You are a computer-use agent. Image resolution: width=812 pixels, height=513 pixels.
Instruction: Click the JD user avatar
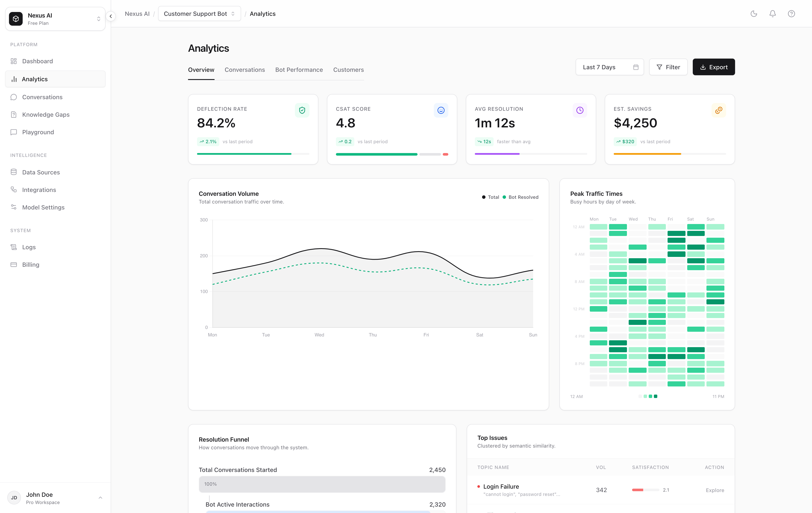click(x=14, y=498)
